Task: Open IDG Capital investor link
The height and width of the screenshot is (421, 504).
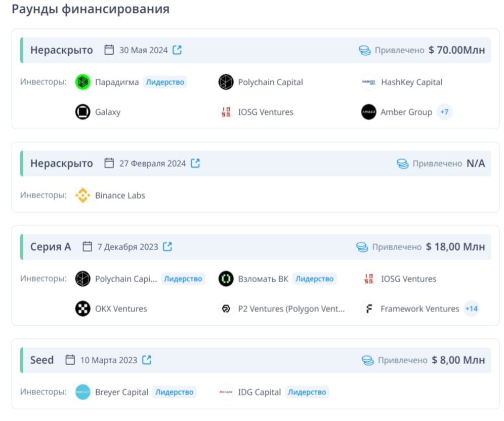Action: 260,392
